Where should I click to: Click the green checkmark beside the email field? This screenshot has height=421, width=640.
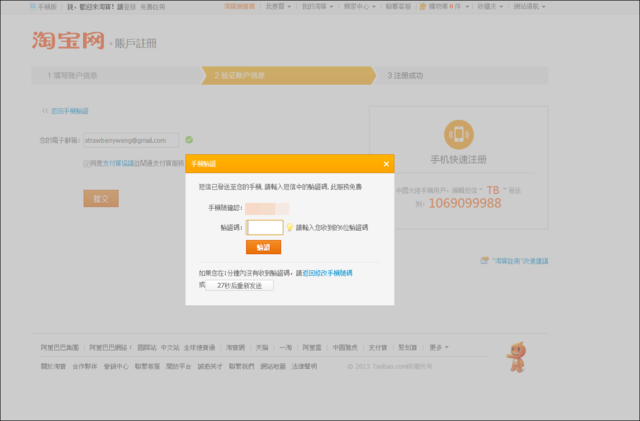click(x=189, y=140)
